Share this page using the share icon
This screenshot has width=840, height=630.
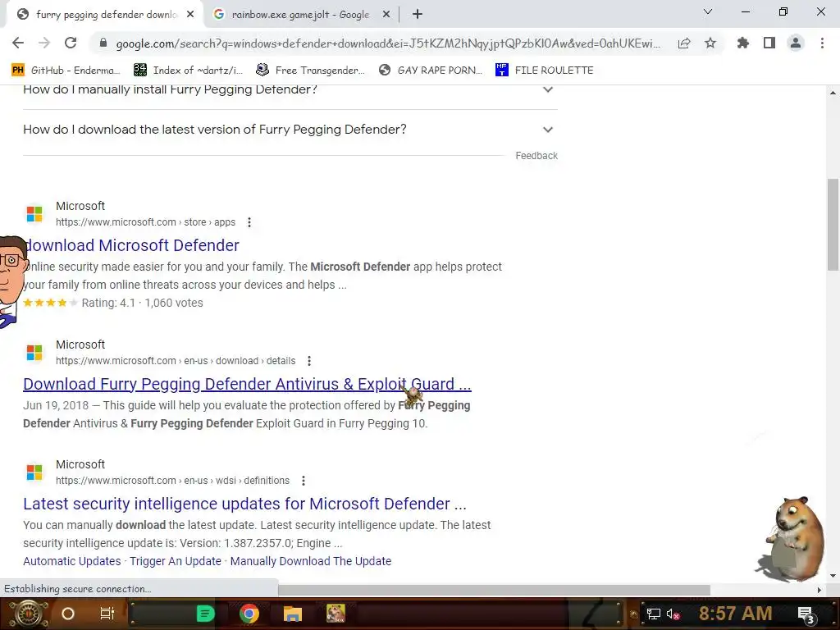coord(684,43)
